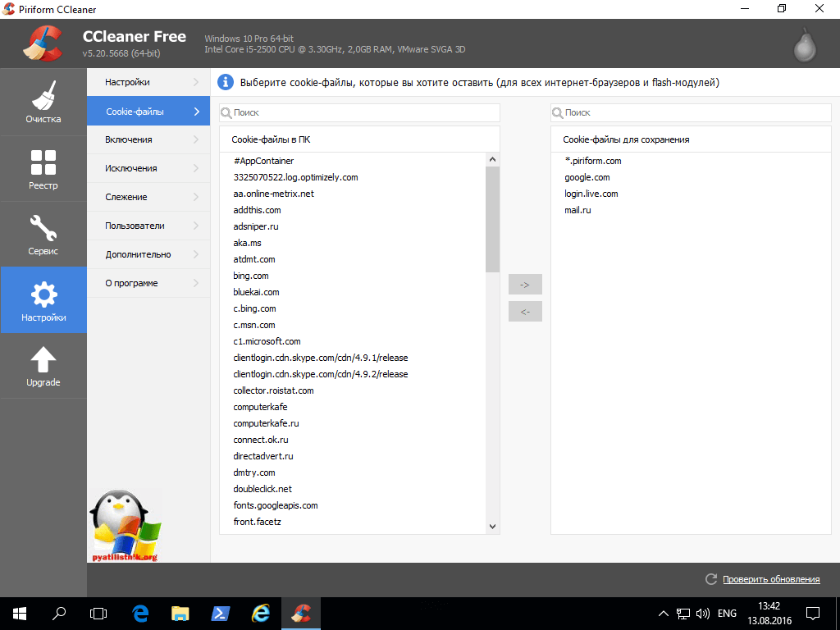Expand the Дополнительно settings submenu
This screenshot has height=630, width=840.
point(148,254)
